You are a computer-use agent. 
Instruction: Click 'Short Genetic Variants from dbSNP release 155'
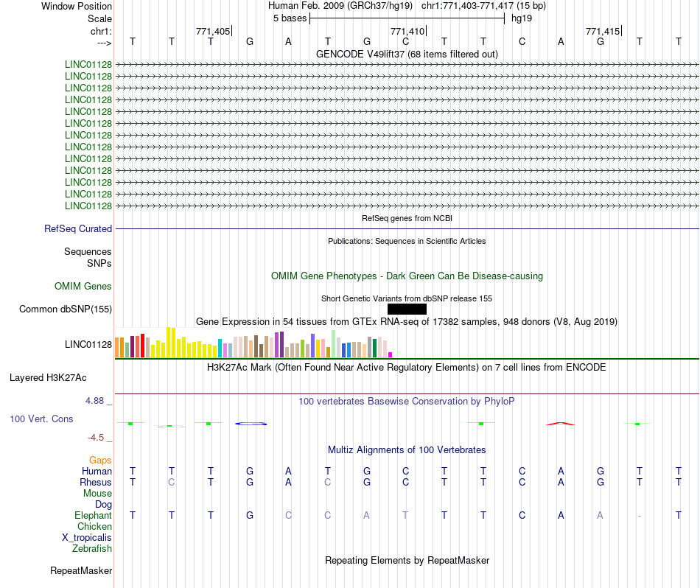point(407,298)
